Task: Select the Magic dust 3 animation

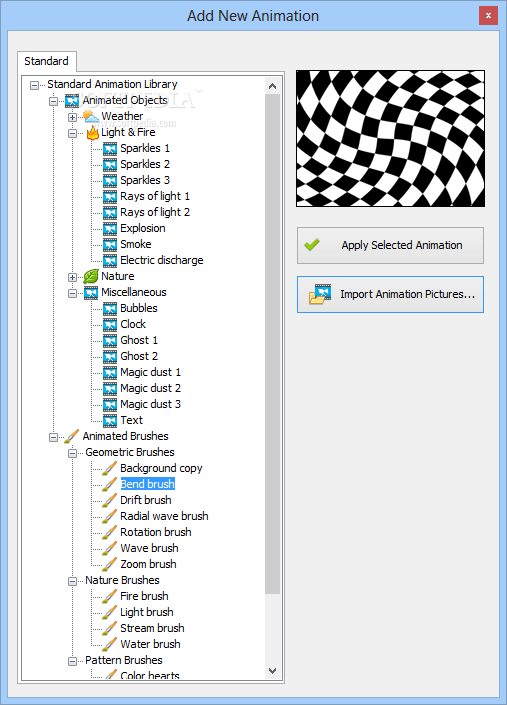Action: [x=150, y=404]
